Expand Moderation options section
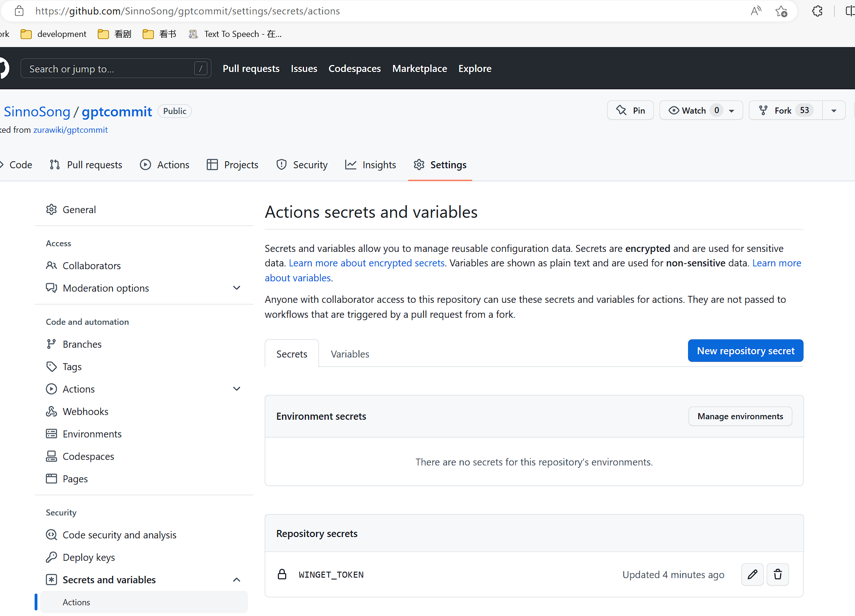The height and width of the screenshot is (616, 855). pos(144,288)
